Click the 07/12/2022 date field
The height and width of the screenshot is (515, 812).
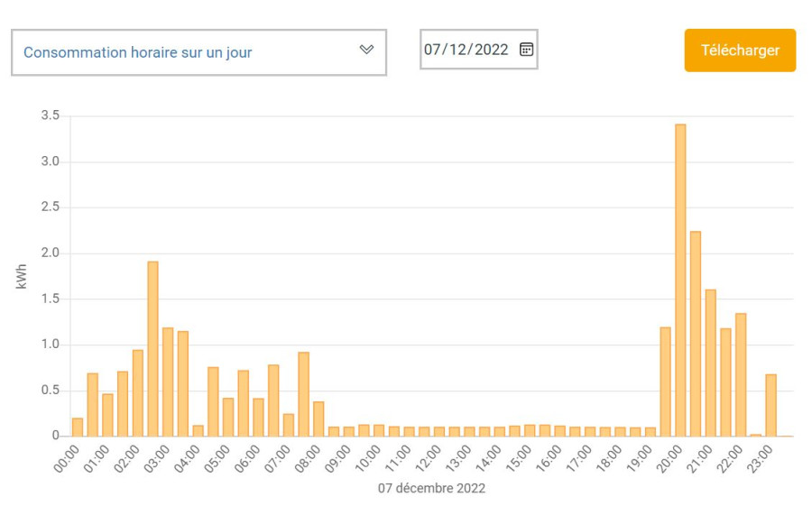[x=469, y=50]
